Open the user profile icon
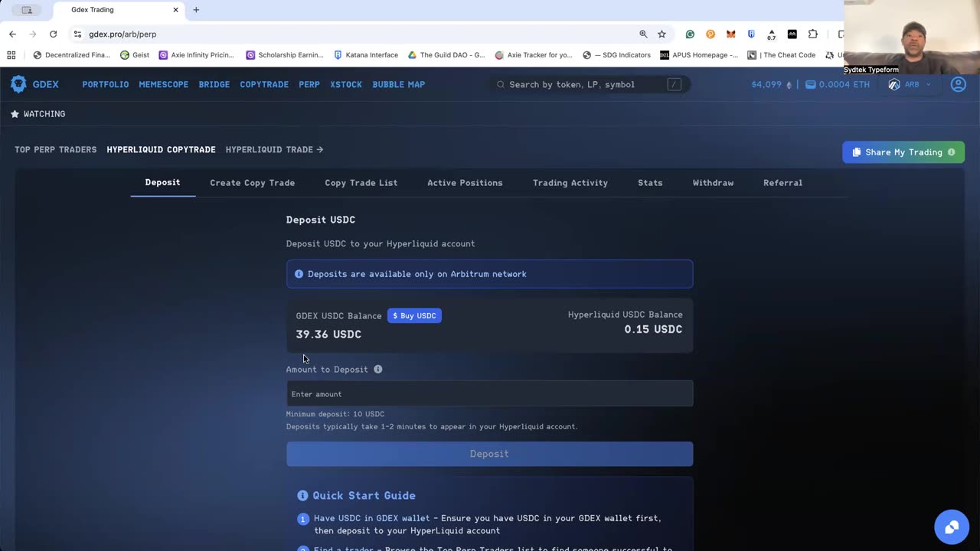The width and height of the screenshot is (980, 551). [958, 84]
